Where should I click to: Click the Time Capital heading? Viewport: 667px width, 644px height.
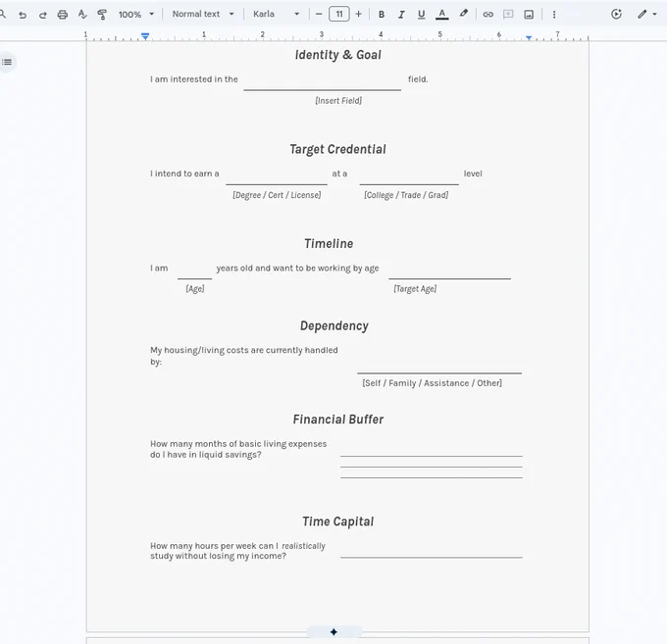[x=338, y=521]
